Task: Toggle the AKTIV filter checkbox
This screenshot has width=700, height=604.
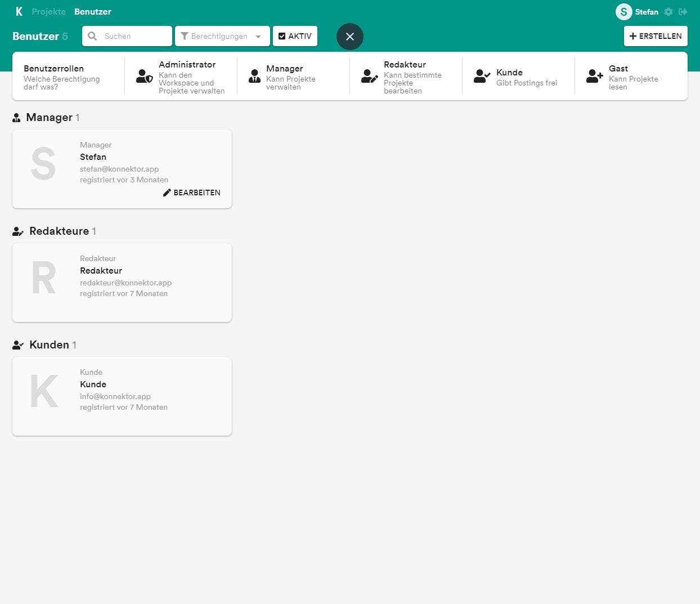Action: [282, 35]
